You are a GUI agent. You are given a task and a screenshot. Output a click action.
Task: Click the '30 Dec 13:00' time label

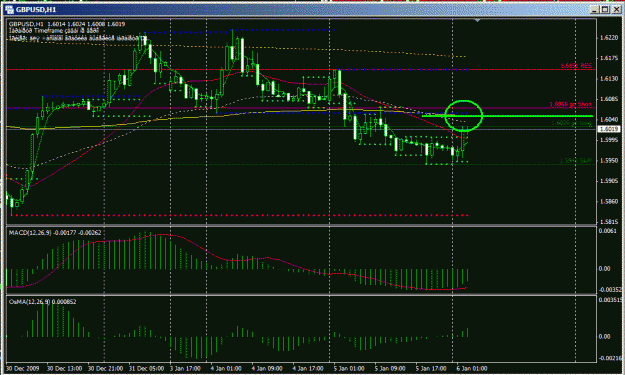[64, 369]
